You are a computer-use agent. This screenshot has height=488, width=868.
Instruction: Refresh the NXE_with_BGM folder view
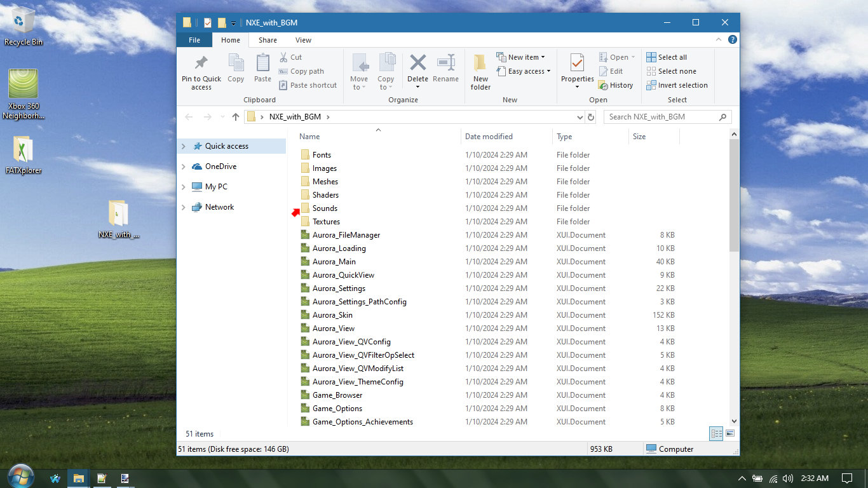pos(591,117)
